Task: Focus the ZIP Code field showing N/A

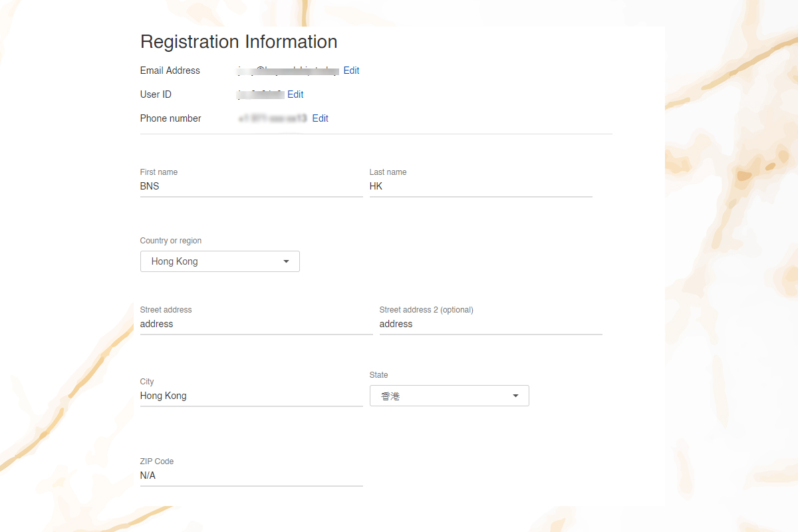Action: click(x=251, y=476)
